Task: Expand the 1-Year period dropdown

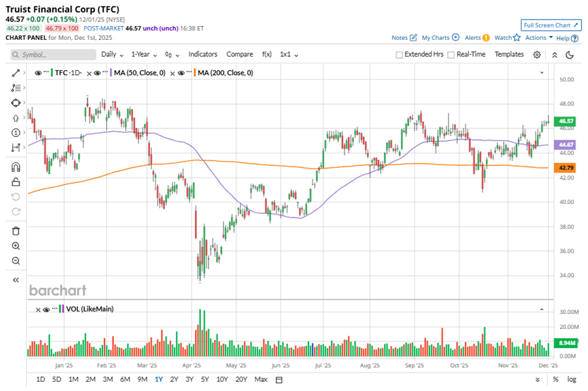Action: click(144, 55)
